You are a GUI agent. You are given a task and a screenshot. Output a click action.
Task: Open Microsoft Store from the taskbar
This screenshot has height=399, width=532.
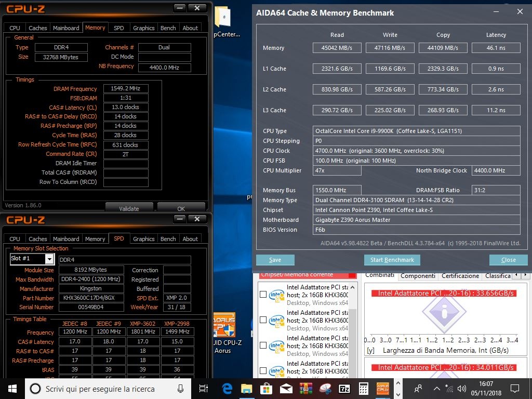point(267,389)
